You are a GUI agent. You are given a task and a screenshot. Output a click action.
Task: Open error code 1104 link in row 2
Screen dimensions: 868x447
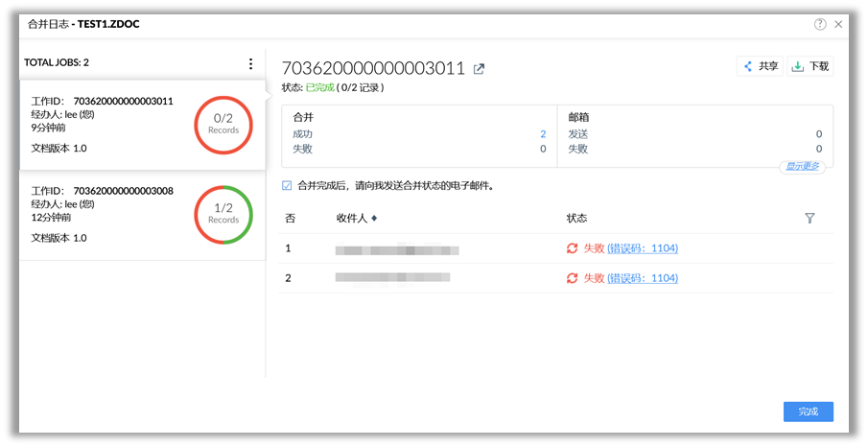(x=643, y=278)
